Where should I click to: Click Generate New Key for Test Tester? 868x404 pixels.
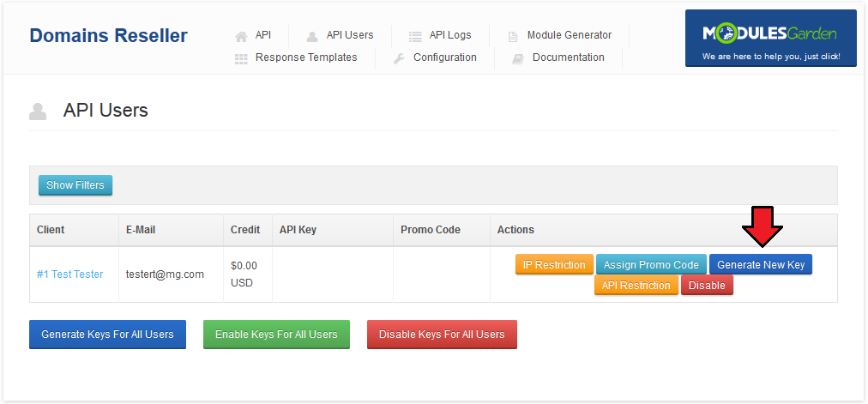tap(761, 264)
